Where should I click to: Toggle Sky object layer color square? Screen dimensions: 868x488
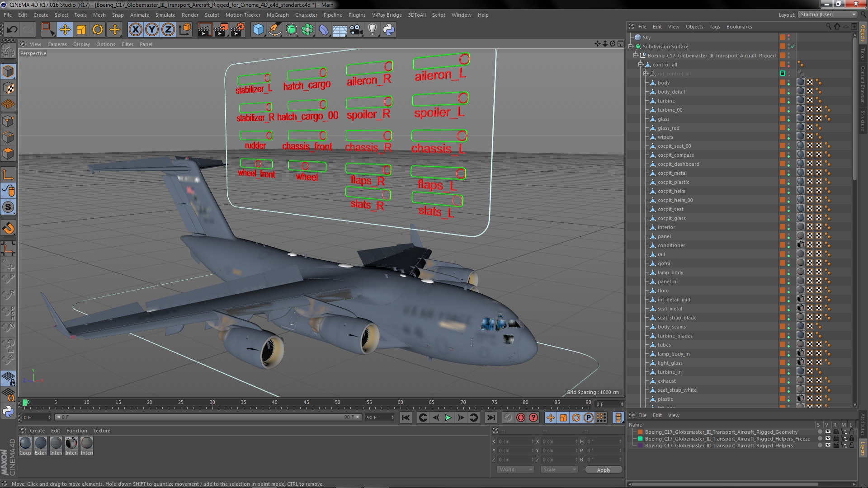782,38
